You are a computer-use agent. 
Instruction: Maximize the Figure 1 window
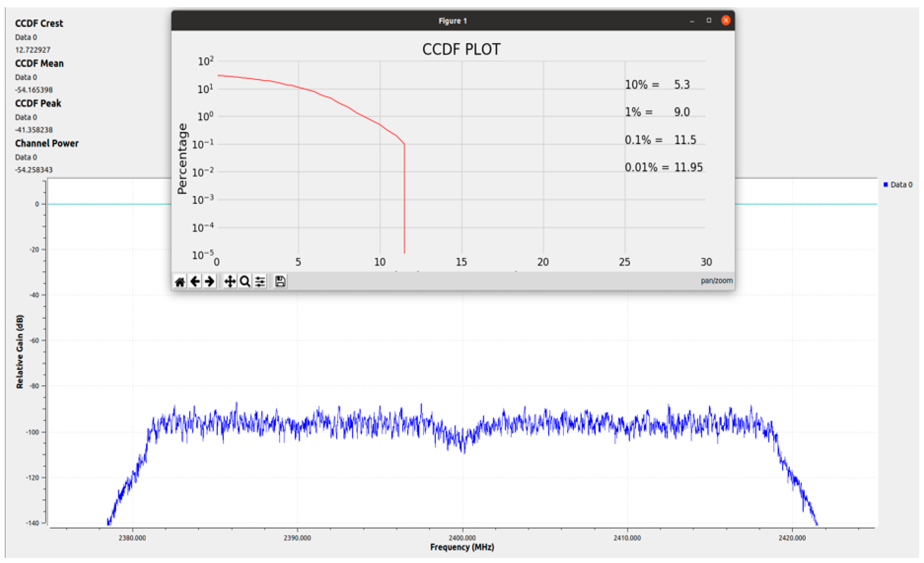click(709, 21)
